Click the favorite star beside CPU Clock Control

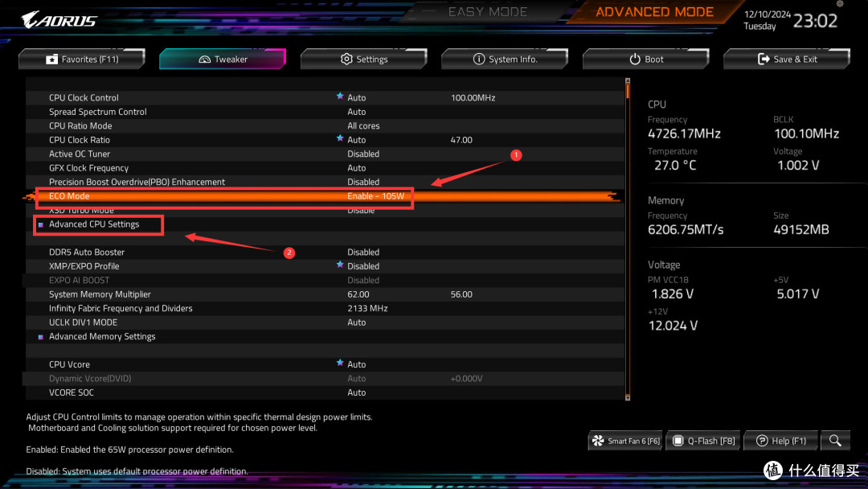click(x=340, y=97)
